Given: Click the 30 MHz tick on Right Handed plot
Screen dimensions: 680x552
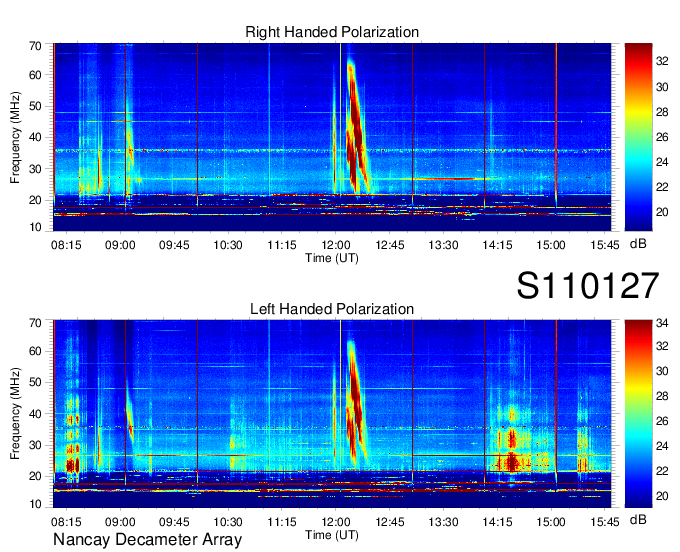Looking at the screenshot, I should [x=35, y=169].
